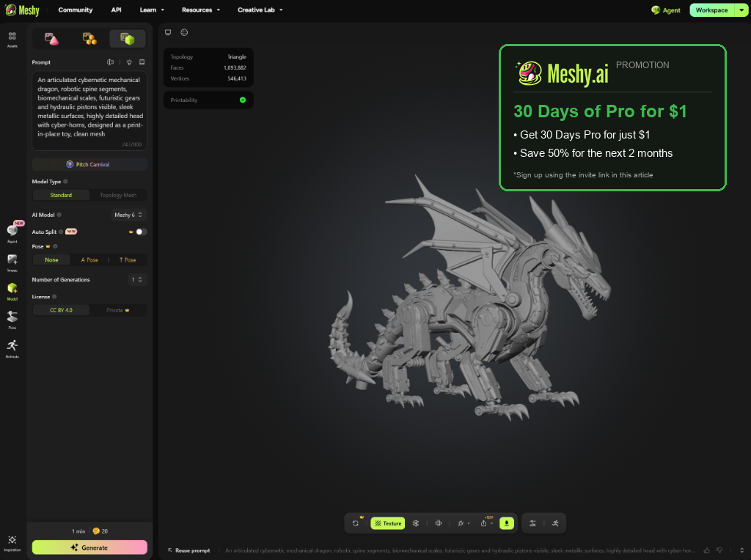Viewport: 751px width, 560px height.
Task: Click the thumbs down icon
Action: point(719,550)
